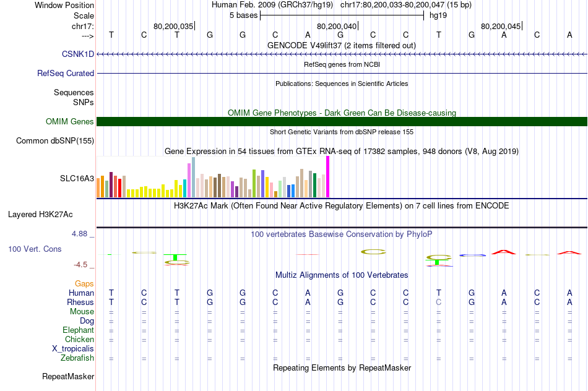Click the CSNK1D gene label

click(78, 54)
